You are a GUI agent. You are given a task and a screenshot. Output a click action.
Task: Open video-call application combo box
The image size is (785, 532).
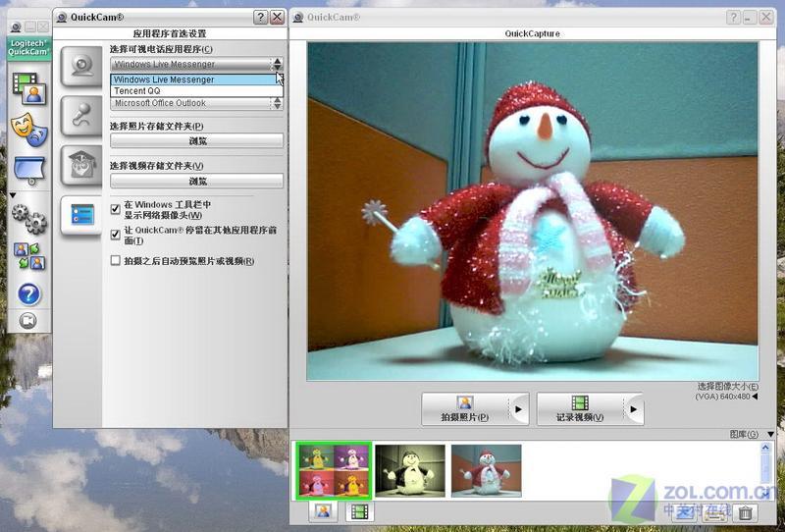click(x=196, y=64)
